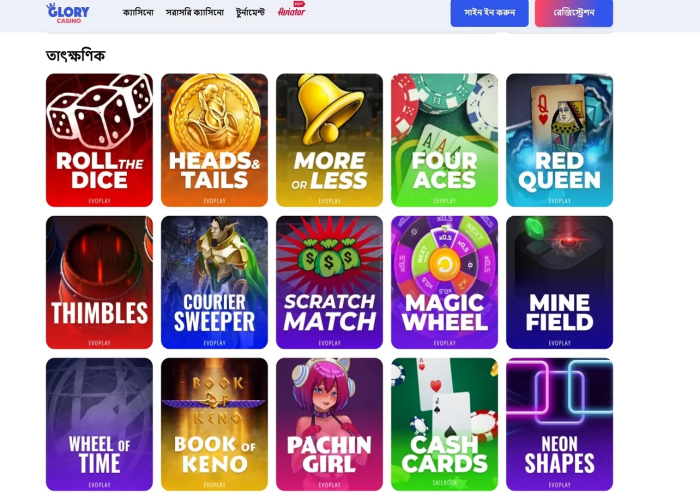Select the Cash Cards game tile
This screenshot has width=700, height=500.
445,424
